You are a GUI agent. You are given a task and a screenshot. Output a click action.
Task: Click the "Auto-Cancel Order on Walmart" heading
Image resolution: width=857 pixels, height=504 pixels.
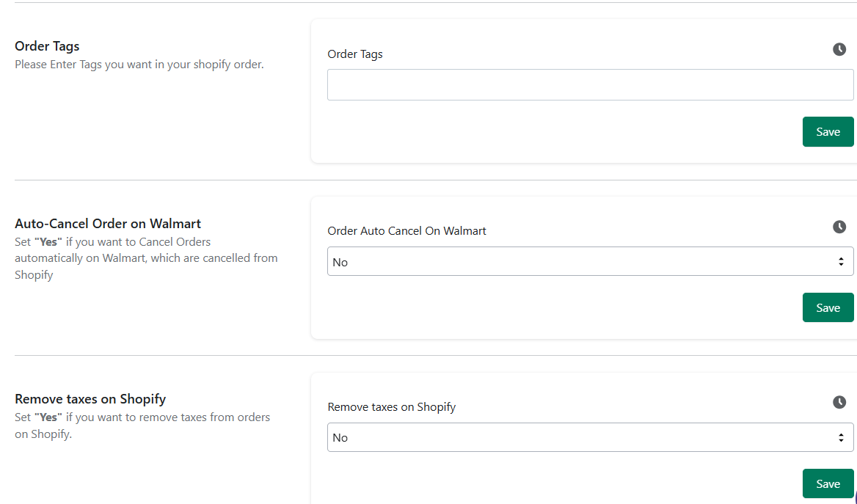pyautogui.click(x=108, y=224)
